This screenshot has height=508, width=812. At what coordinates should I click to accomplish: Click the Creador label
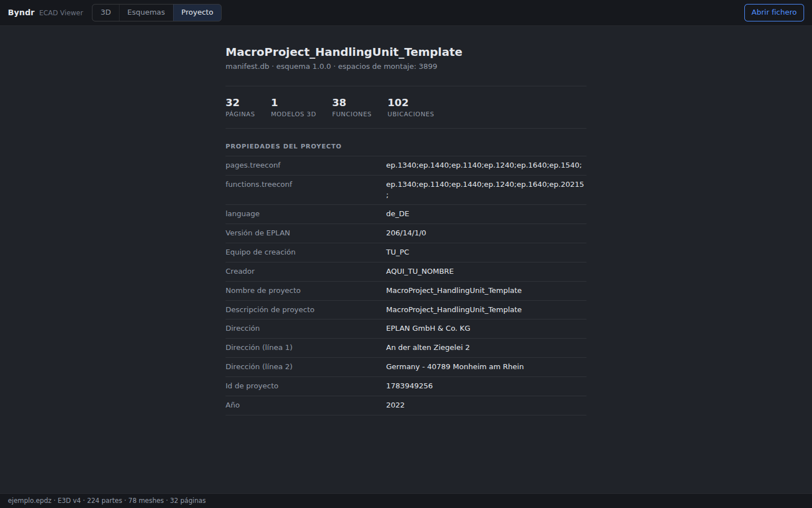click(240, 271)
